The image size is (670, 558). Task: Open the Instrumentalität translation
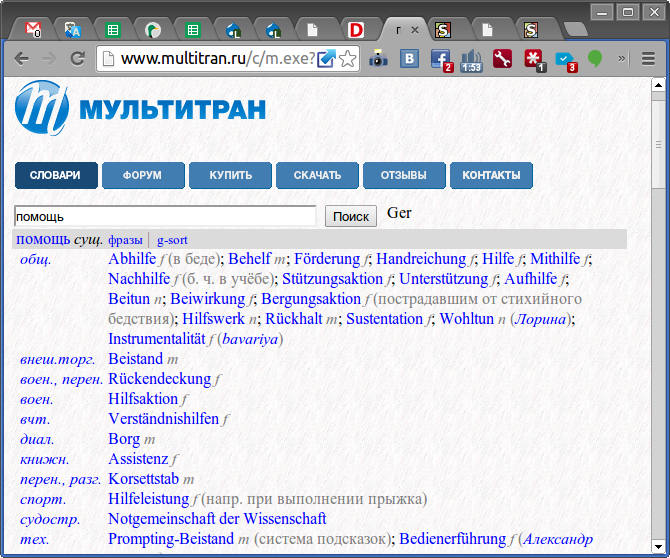(157, 339)
